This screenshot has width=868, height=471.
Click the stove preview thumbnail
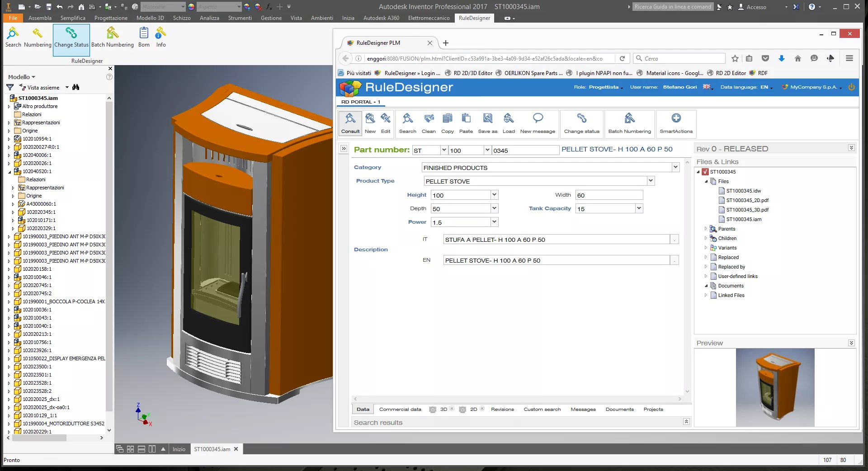tap(775, 387)
